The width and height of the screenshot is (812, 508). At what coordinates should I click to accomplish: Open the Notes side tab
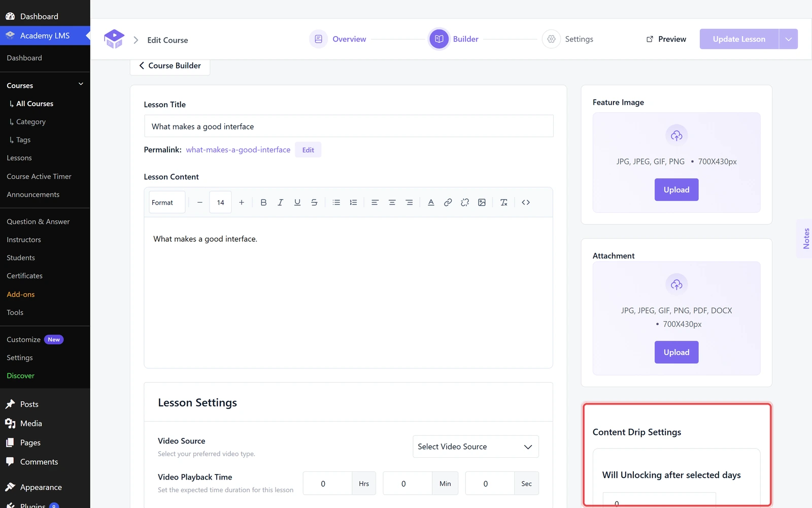click(805, 239)
